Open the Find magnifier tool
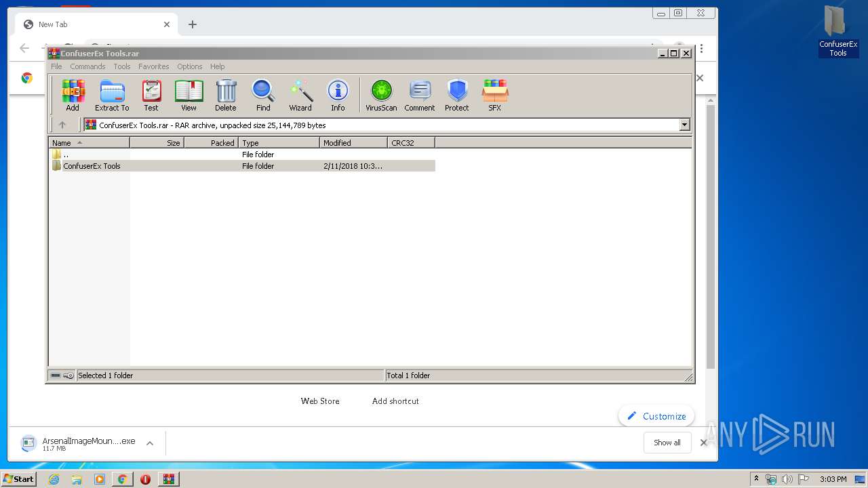Image resolution: width=868 pixels, height=488 pixels. [x=263, y=95]
